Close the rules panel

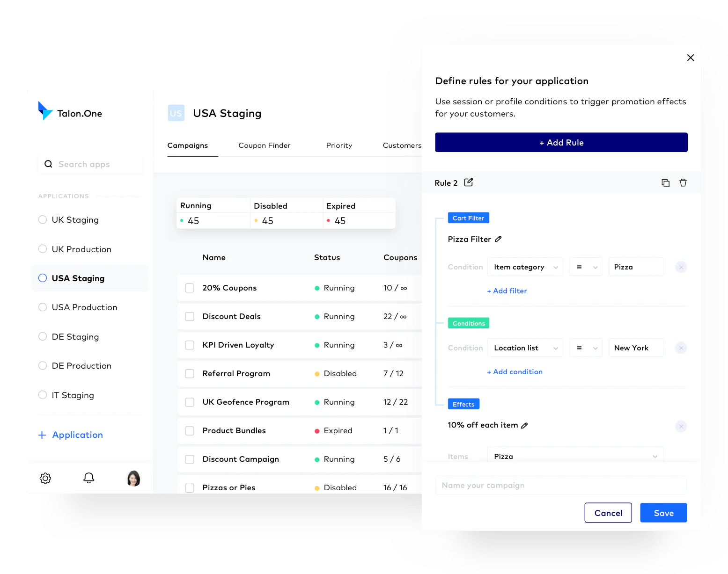691,58
